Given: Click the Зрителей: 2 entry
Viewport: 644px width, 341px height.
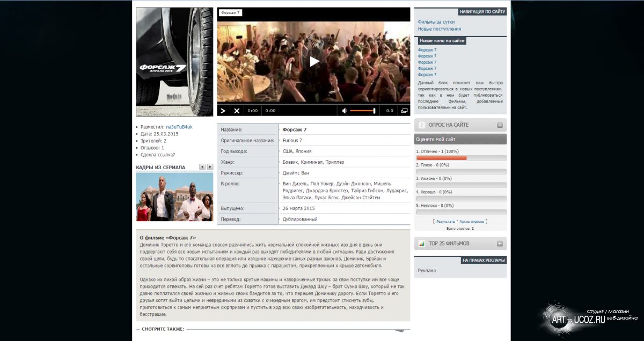Looking at the screenshot, I should coord(153,141).
